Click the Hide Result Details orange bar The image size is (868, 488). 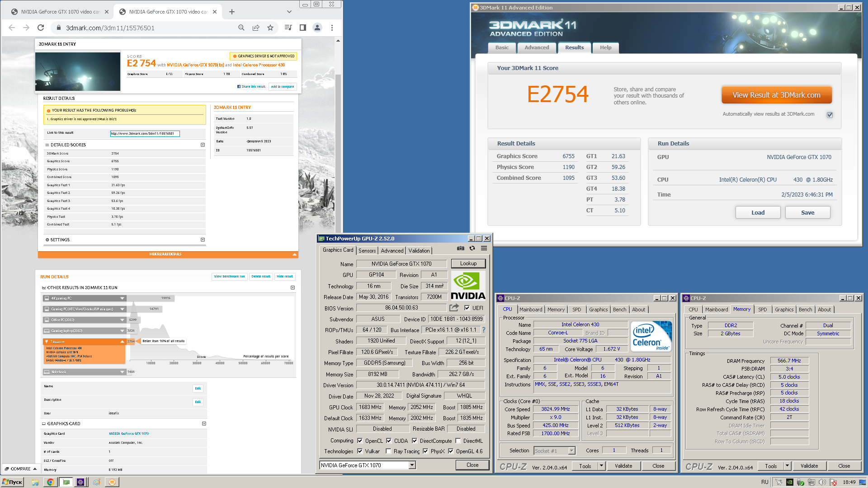[168, 254]
